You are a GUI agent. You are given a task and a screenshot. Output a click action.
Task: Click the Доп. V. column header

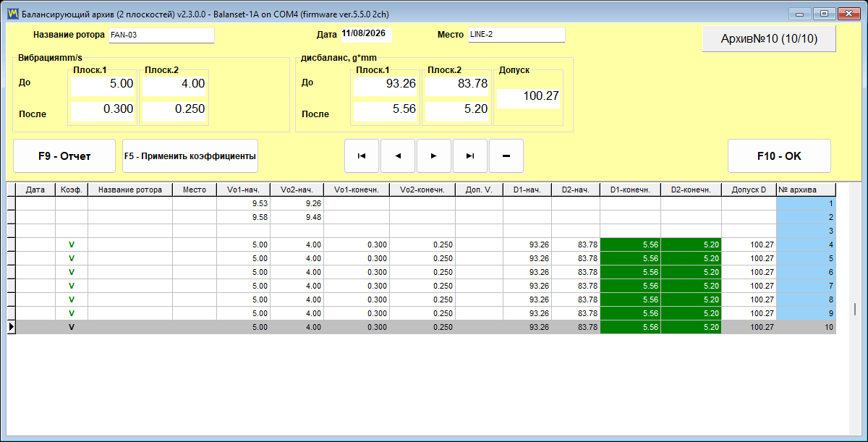click(x=479, y=190)
